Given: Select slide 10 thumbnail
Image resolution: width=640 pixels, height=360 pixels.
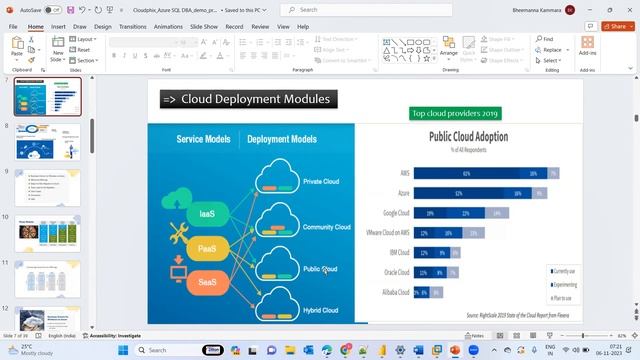Looking at the screenshot, I should click(48, 233).
